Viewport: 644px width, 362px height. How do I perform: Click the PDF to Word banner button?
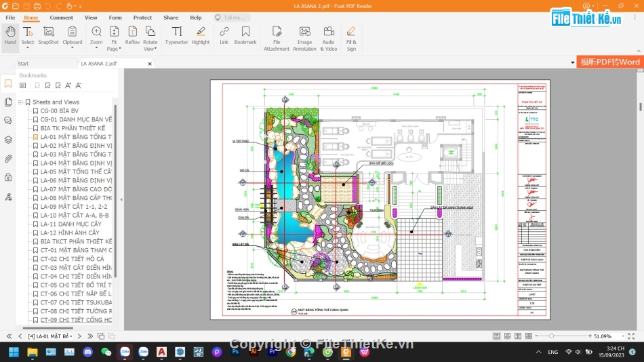pos(610,62)
